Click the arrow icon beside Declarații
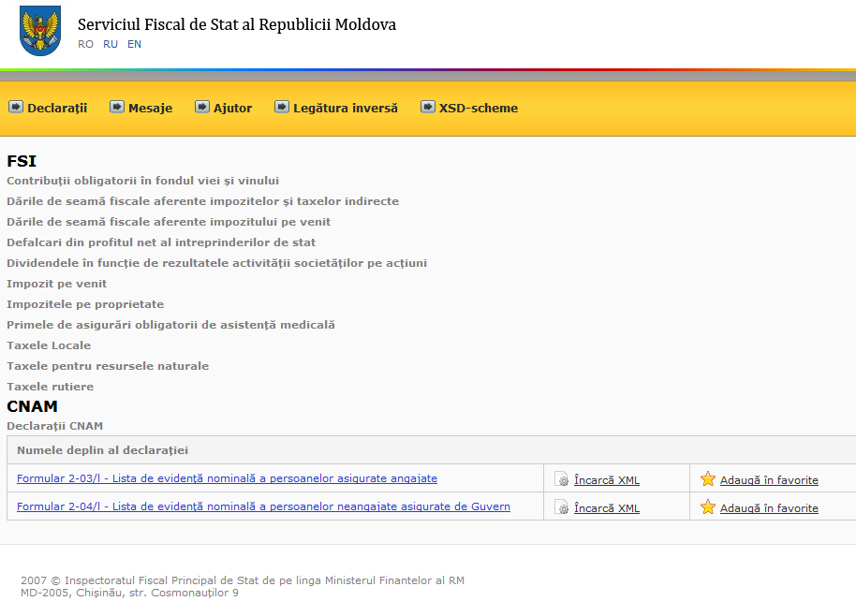The height and width of the screenshot is (616, 856). pyautogui.click(x=16, y=107)
